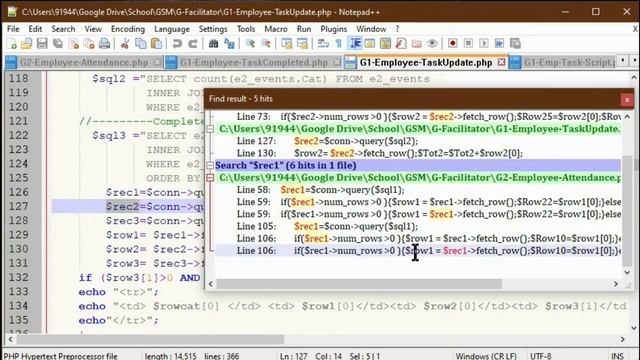This screenshot has height=360, width=640.
Task: Collapse G1-Employee-TaskUpdate file results node
Action: (x=210, y=129)
